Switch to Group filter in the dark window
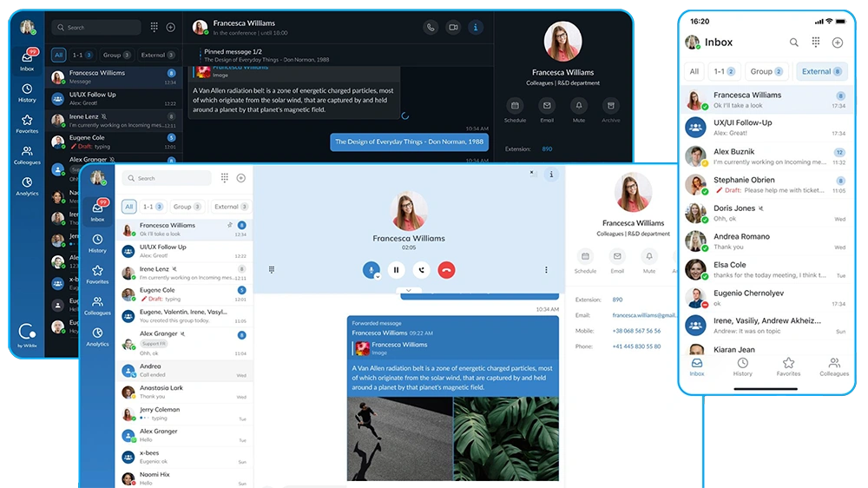 pyautogui.click(x=116, y=55)
